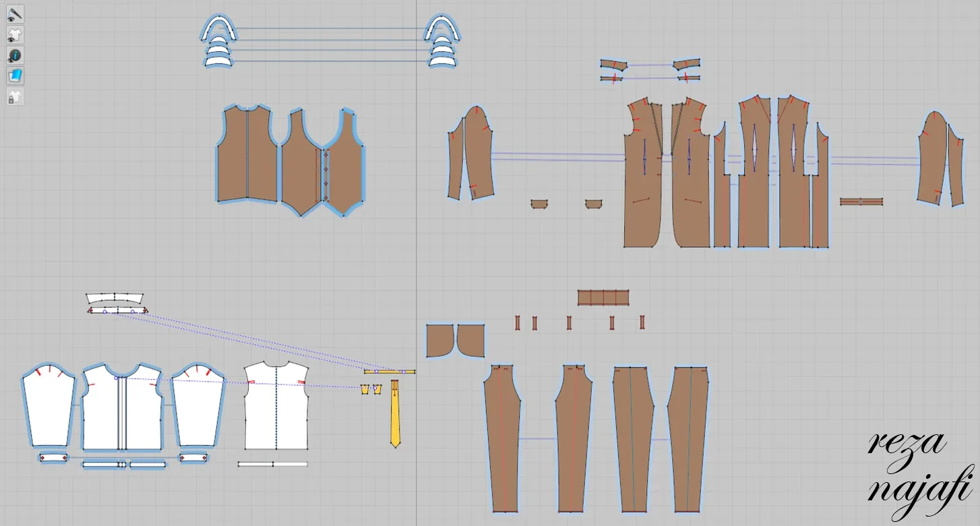The height and width of the screenshot is (526, 980).
Task: Toggle the Show Pattern shirt visibility icon
Action: pos(13,34)
